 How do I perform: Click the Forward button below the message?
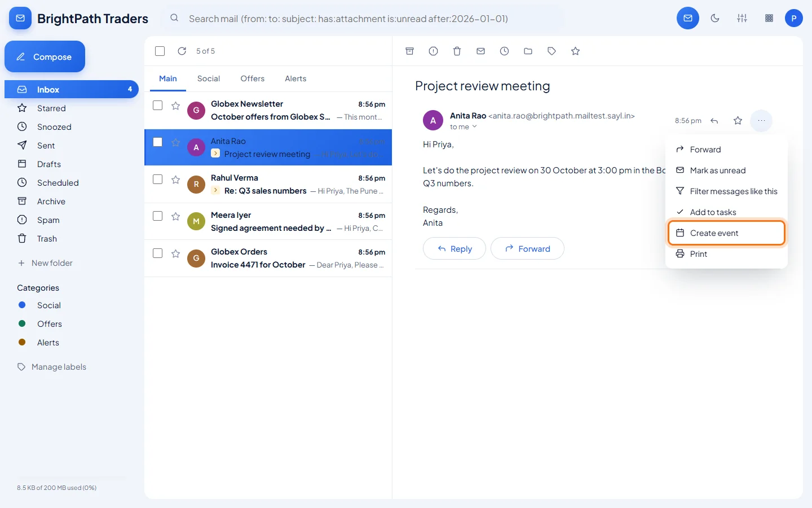[x=527, y=248]
